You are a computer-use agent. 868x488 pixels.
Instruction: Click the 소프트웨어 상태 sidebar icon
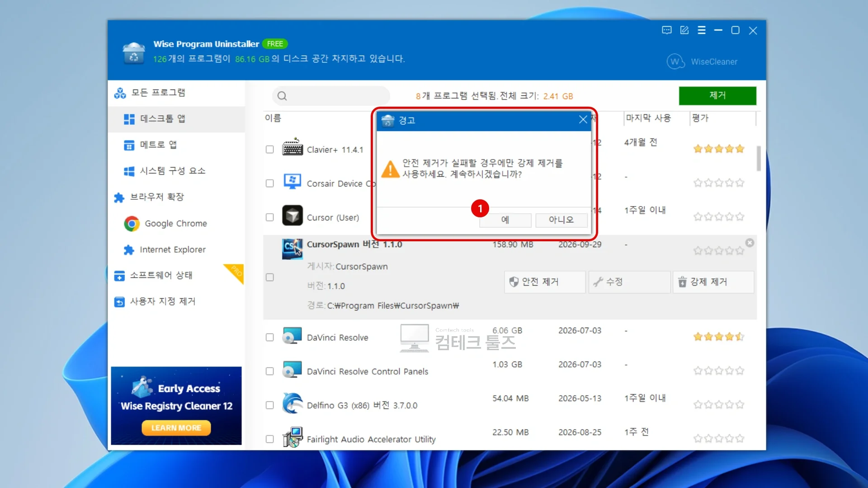[119, 276]
